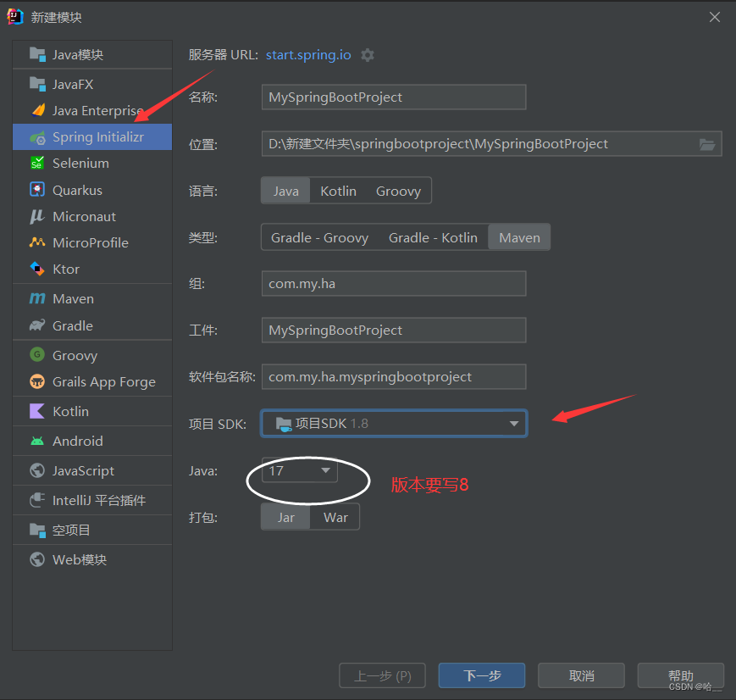Select the Java Enterprise label
The height and width of the screenshot is (700, 736).
[x=97, y=110]
